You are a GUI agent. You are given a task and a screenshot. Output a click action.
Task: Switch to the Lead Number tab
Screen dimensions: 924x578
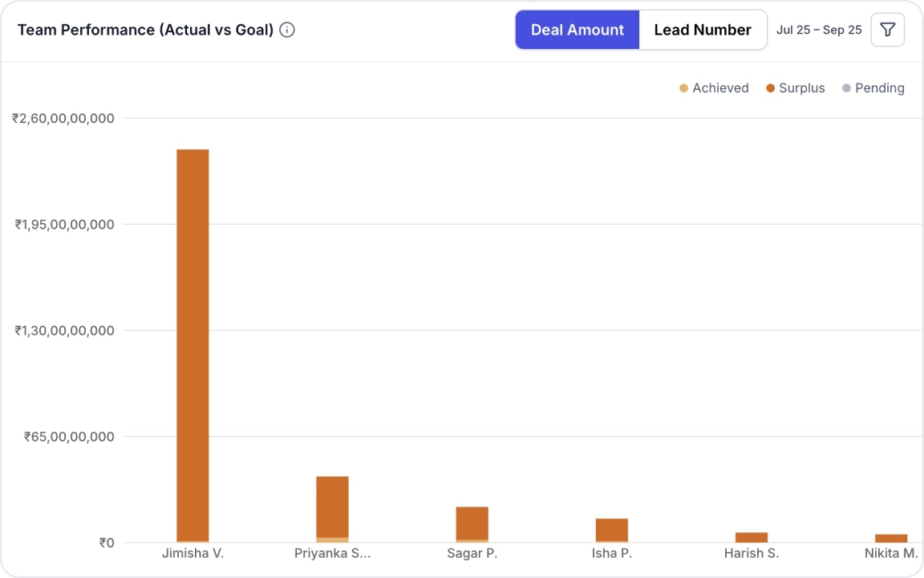coord(702,30)
